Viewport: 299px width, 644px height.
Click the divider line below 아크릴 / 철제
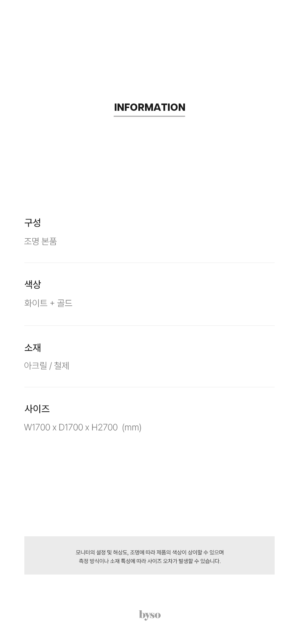149,387
